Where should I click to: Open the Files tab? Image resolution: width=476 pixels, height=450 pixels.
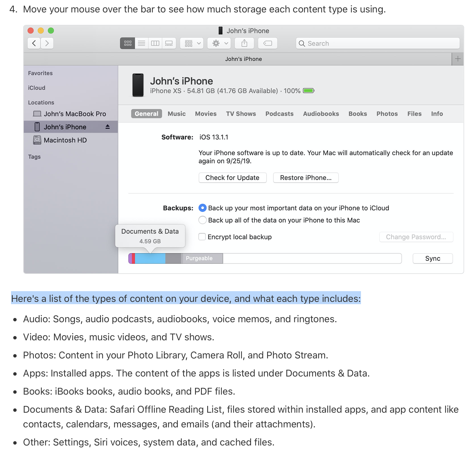click(x=414, y=114)
